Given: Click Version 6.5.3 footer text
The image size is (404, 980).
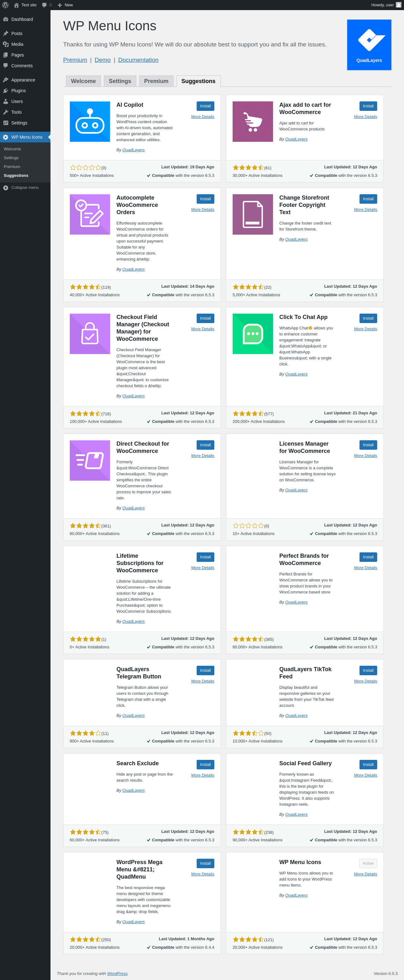Looking at the screenshot, I should [385, 974].
